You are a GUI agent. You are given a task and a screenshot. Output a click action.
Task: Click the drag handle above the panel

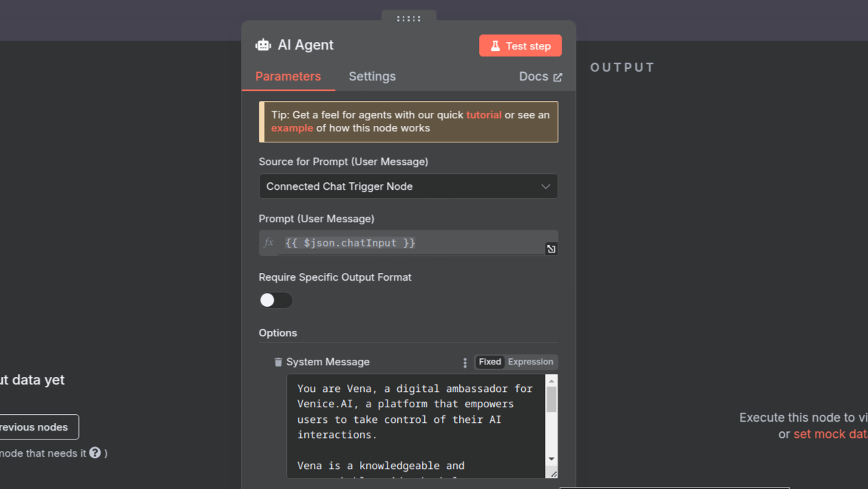(x=409, y=19)
